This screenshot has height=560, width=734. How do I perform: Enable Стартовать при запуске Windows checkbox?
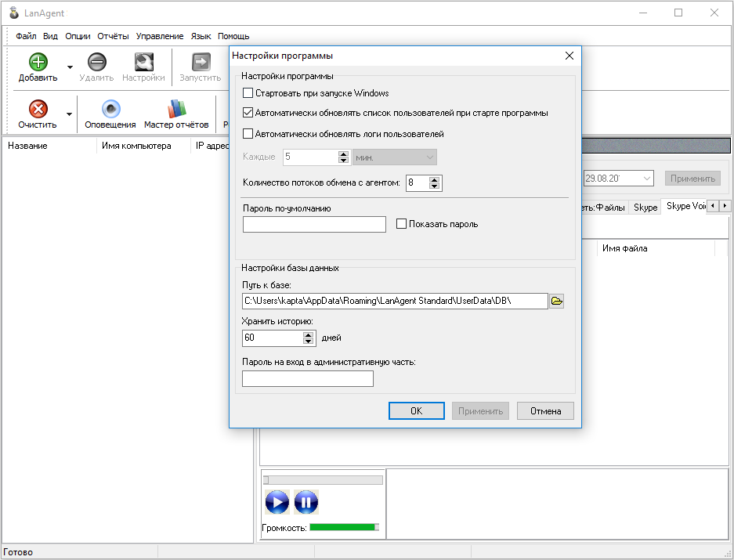[x=248, y=93]
